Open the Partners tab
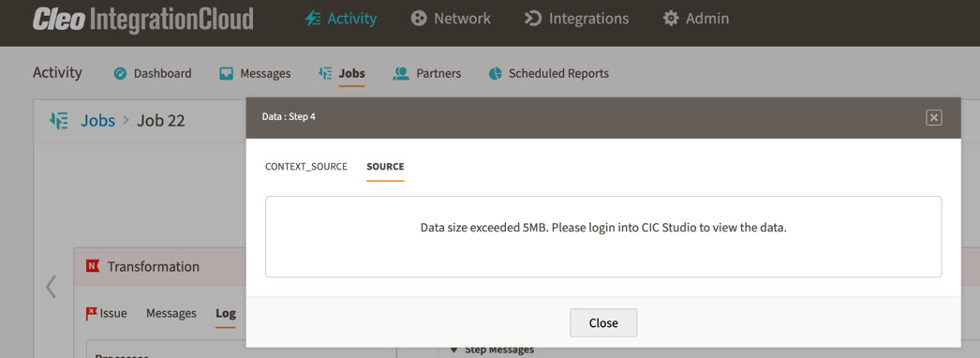Viewport: 980px width, 358px height. [427, 73]
